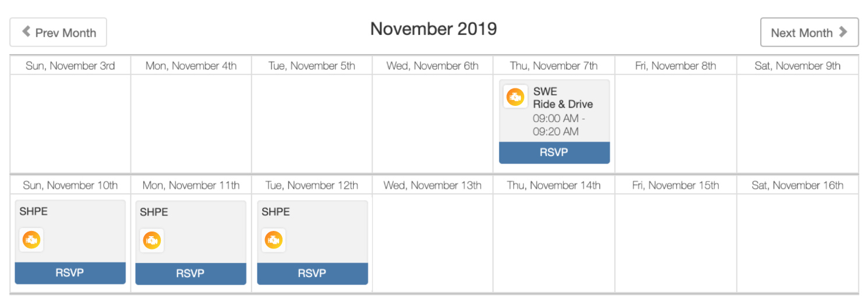RSVP to SHPE on Monday November 11th
This screenshot has height=299, width=868.
point(190,273)
